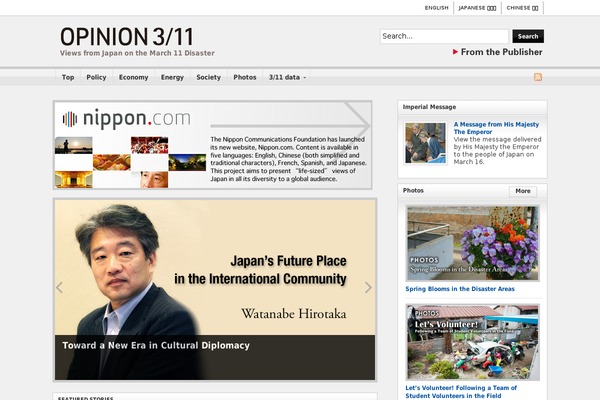
Task: Switch language to Japanese
Action: click(x=477, y=8)
